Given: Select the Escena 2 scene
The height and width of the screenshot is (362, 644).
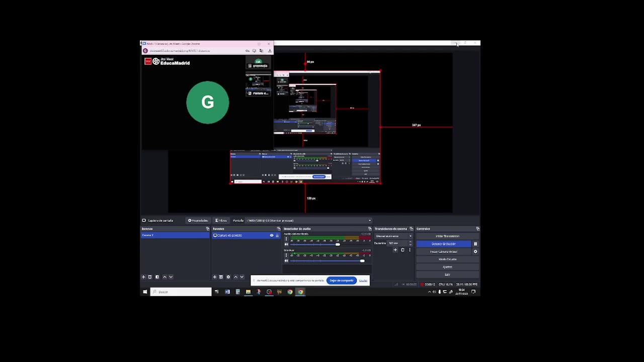Looking at the screenshot, I should pyautogui.click(x=175, y=235).
